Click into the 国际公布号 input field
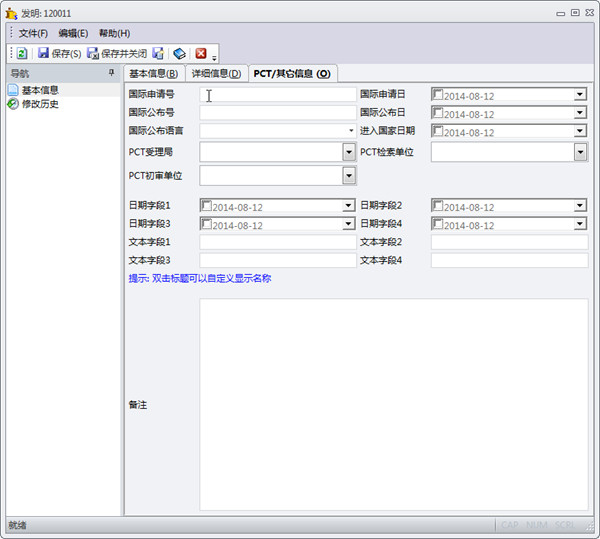The image size is (600, 539). pos(278,112)
